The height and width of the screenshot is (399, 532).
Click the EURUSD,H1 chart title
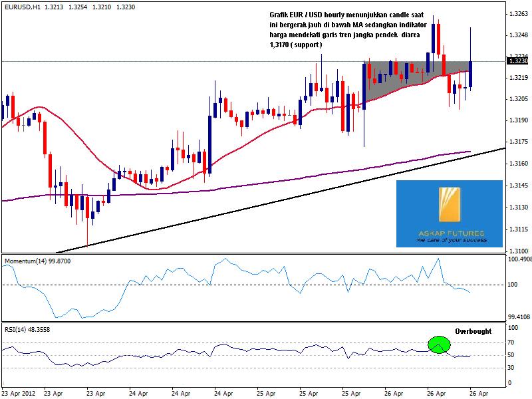pyautogui.click(x=21, y=6)
